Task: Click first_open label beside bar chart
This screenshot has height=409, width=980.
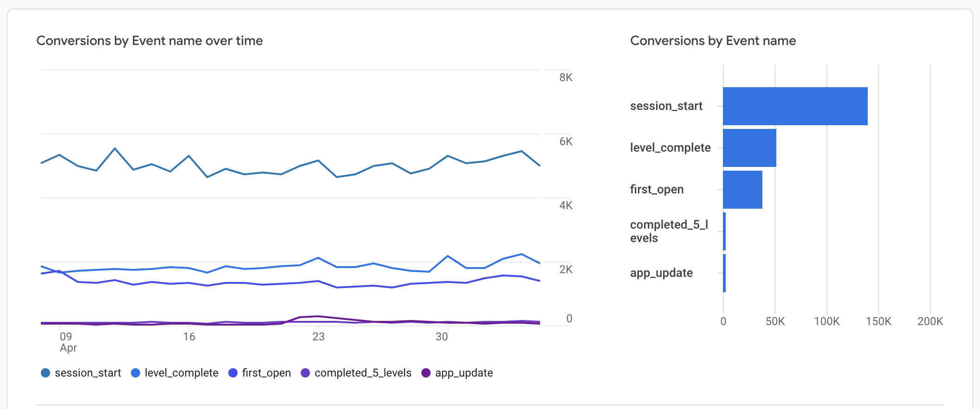Action: click(x=657, y=190)
